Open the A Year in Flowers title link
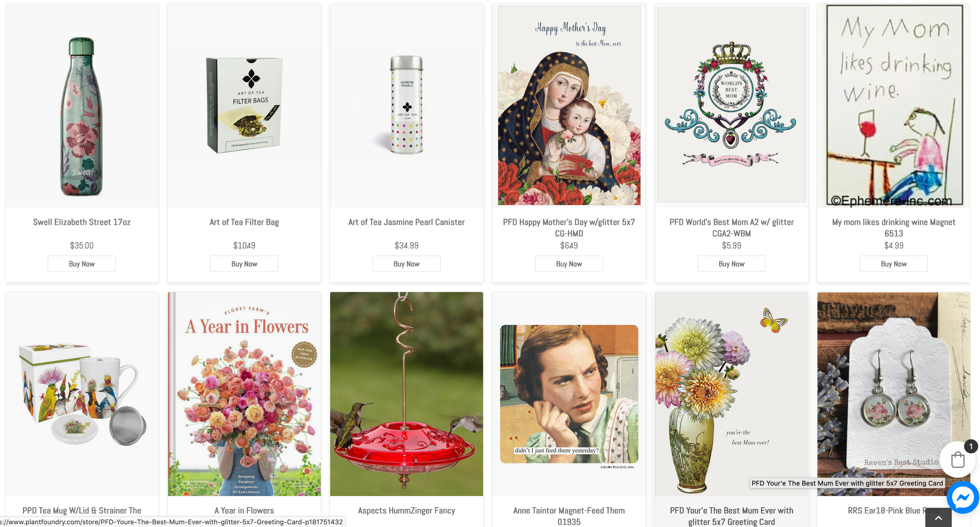This screenshot has height=527, width=980. click(x=244, y=510)
